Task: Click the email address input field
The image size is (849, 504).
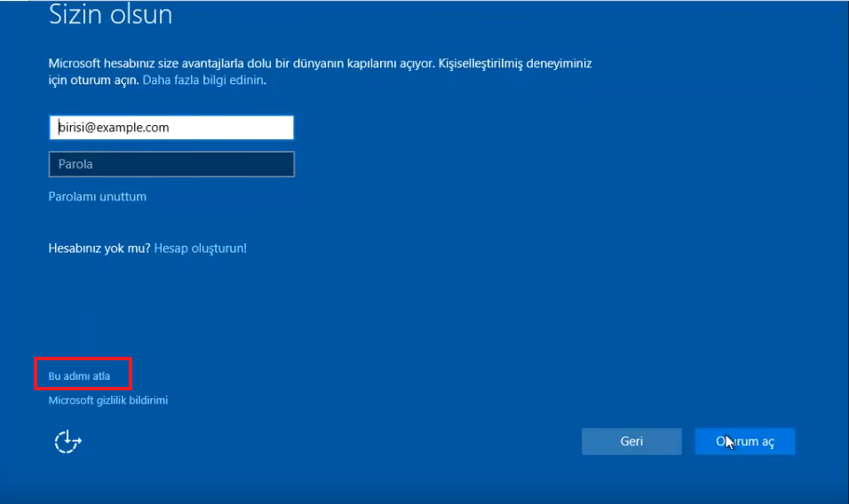Action: click(171, 128)
